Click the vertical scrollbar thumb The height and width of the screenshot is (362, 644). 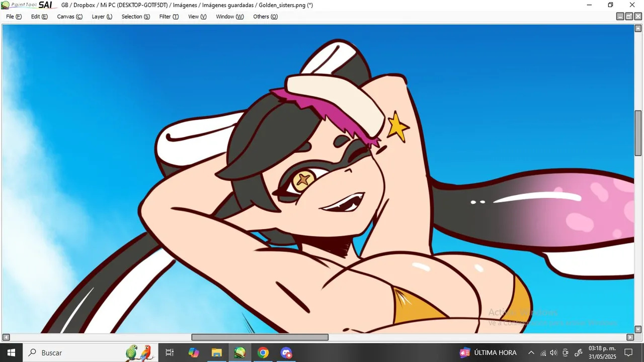[x=638, y=133]
